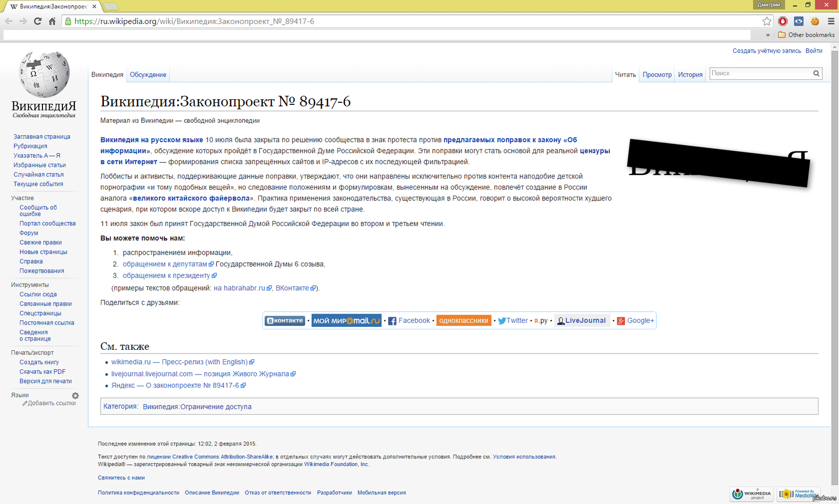Switch to the Обсуждение tab
Image resolution: width=839 pixels, height=504 pixels.
pyautogui.click(x=148, y=74)
